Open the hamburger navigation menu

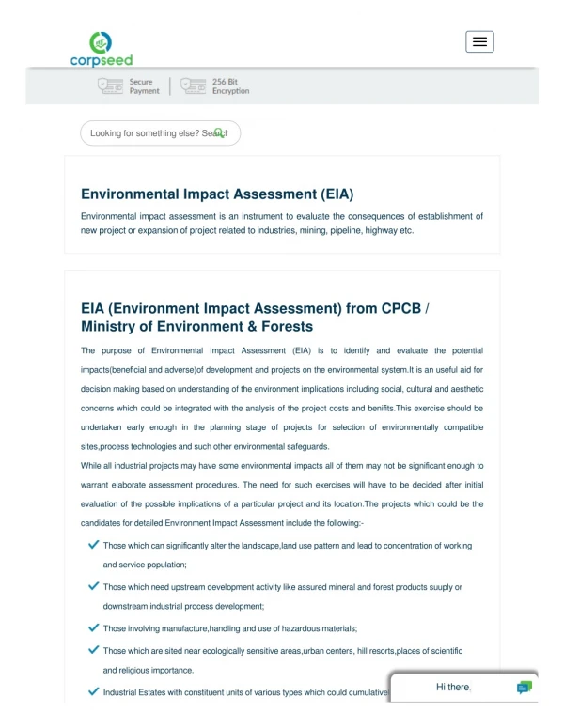click(x=479, y=41)
